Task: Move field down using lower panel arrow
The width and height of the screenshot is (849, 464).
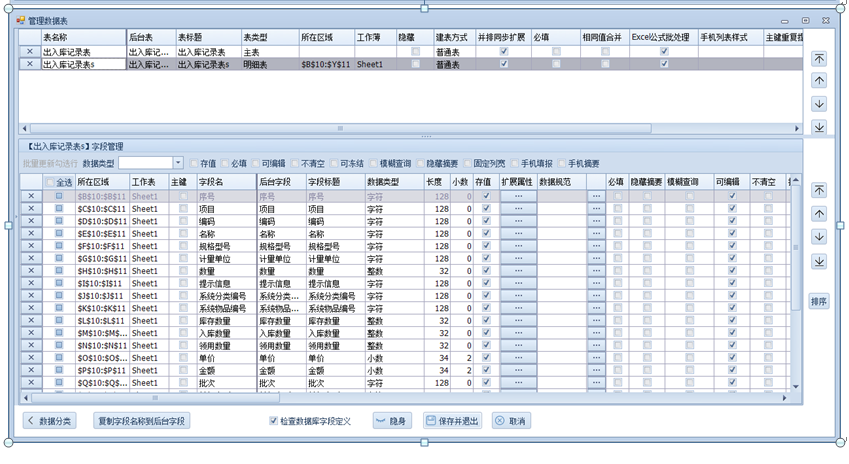Action: tap(819, 237)
